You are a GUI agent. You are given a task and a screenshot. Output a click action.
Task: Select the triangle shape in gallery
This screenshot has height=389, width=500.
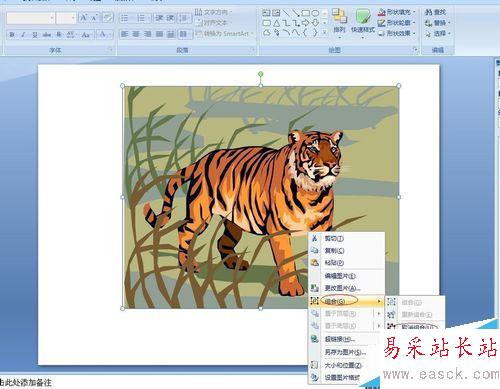coord(276,23)
